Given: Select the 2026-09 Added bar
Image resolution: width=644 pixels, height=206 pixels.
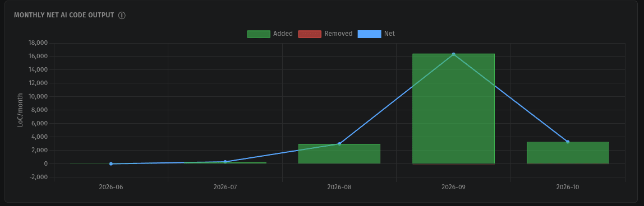Looking at the screenshot, I should point(453,109).
